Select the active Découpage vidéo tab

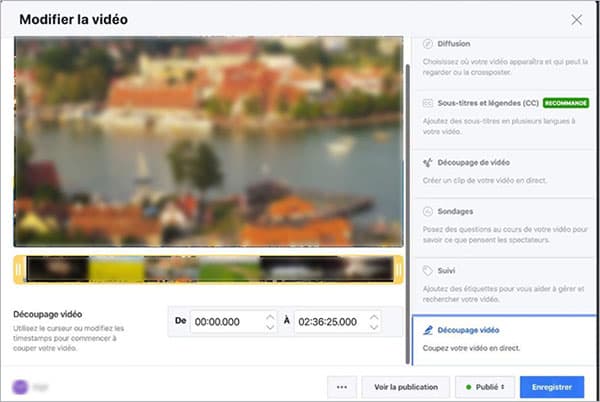click(504, 340)
